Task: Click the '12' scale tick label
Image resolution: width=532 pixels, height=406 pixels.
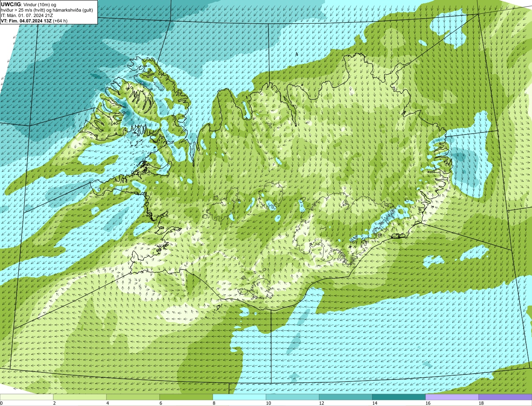Action: pos(321,403)
